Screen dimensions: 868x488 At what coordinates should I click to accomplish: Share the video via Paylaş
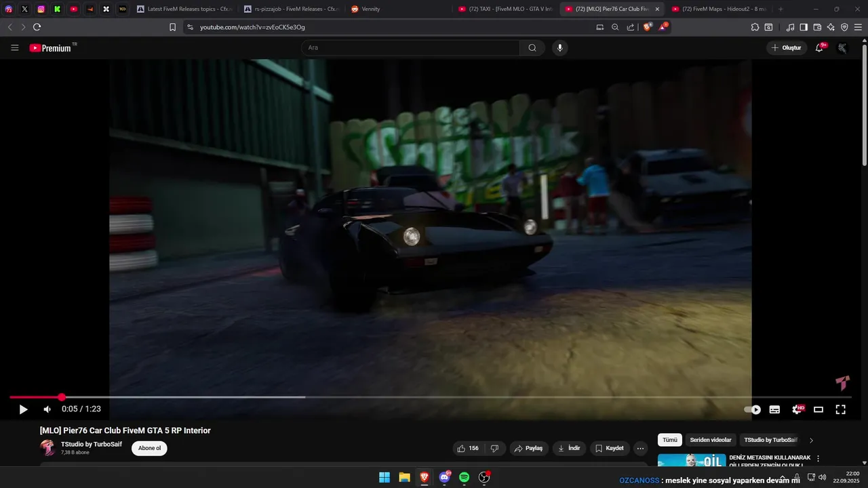coord(529,449)
